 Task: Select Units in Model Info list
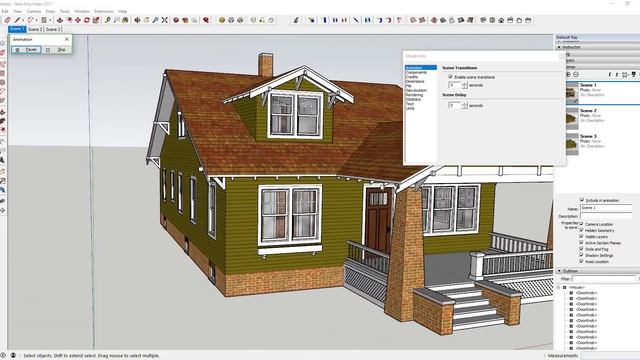tap(410, 108)
